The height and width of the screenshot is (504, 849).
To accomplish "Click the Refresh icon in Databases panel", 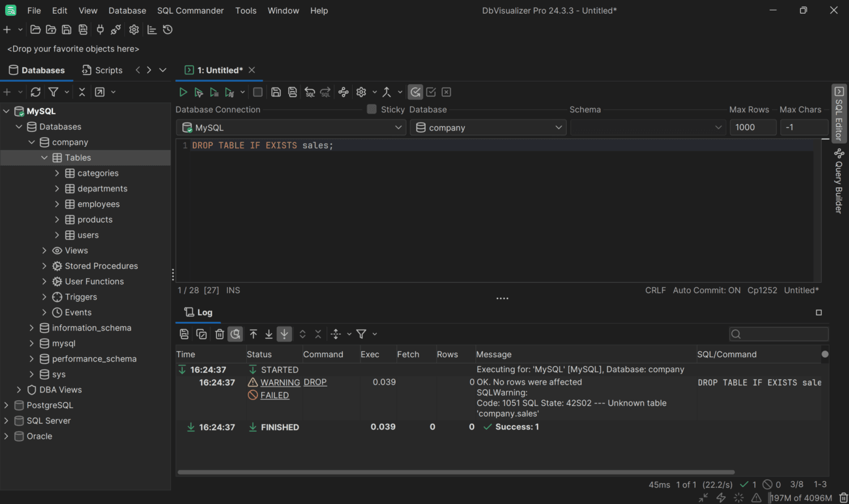I will 36,92.
